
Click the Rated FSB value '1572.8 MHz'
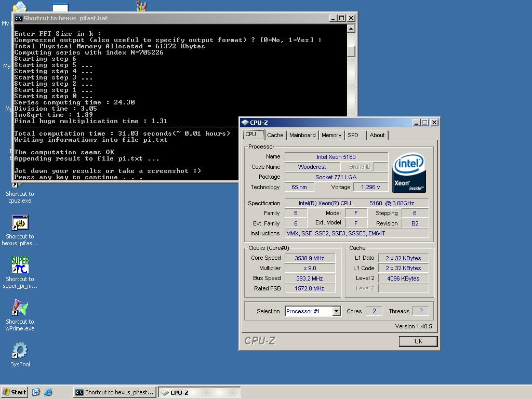[x=310, y=288]
